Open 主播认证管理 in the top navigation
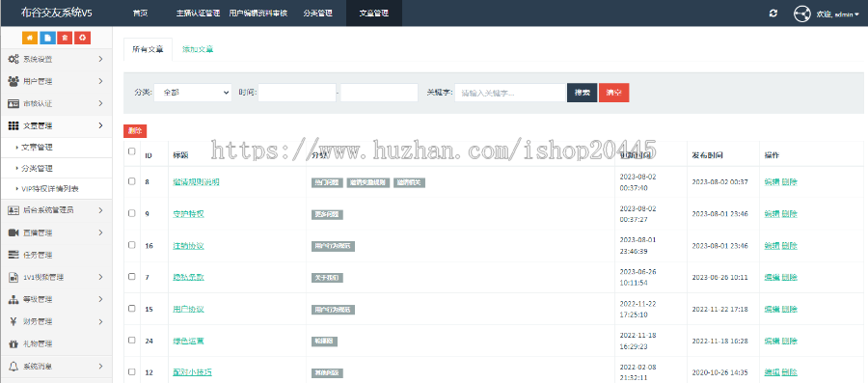This screenshot has width=868, height=383. 198,14
